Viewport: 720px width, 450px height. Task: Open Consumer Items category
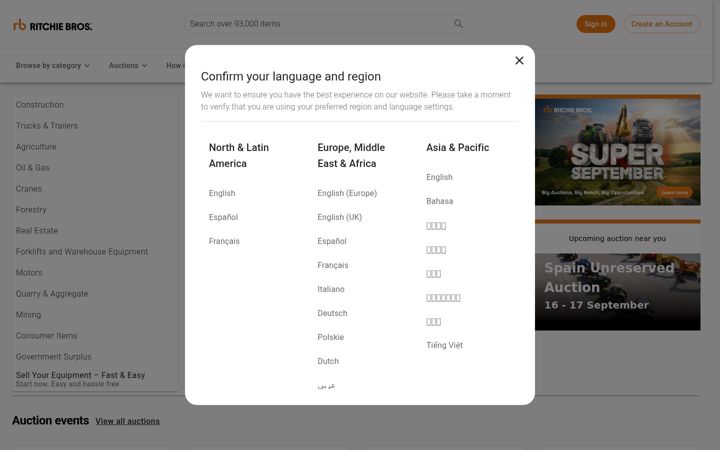point(46,336)
